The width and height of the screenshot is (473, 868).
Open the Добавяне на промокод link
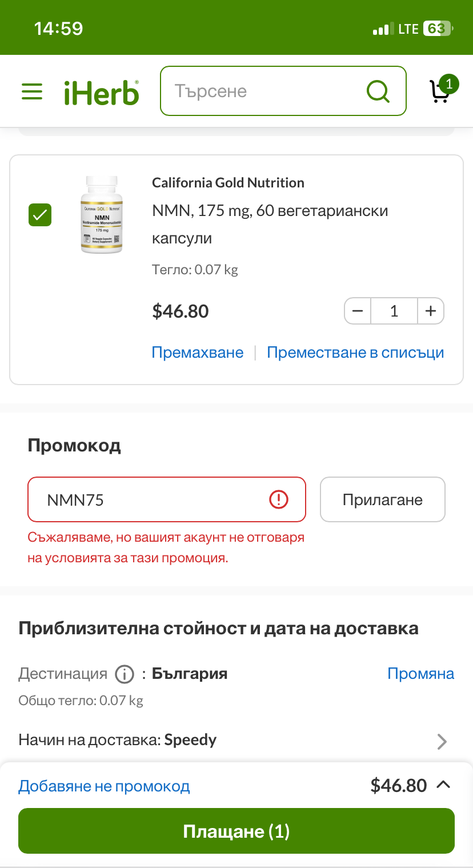[104, 786]
